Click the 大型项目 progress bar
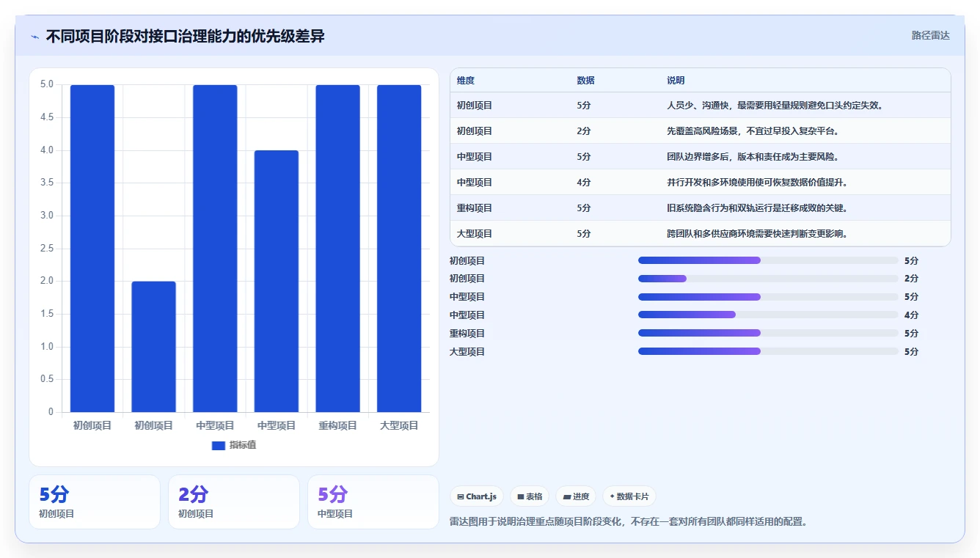The width and height of the screenshot is (980, 558). click(768, 351)
